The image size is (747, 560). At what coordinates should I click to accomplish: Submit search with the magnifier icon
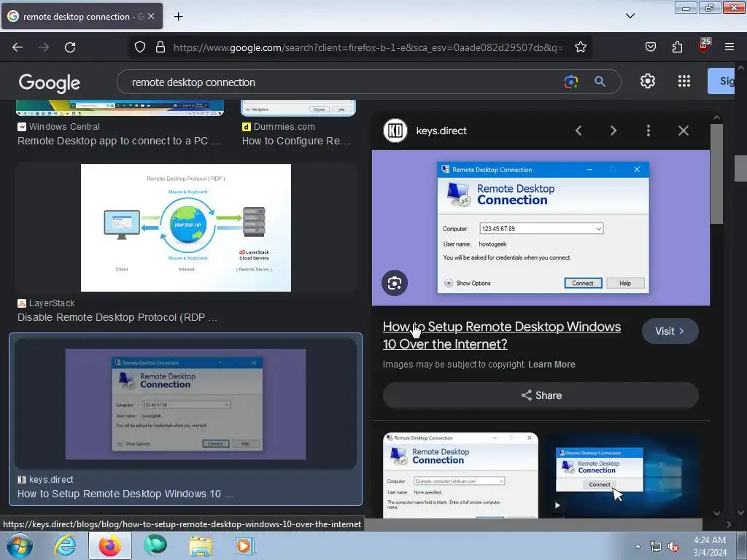click(600, 82)
